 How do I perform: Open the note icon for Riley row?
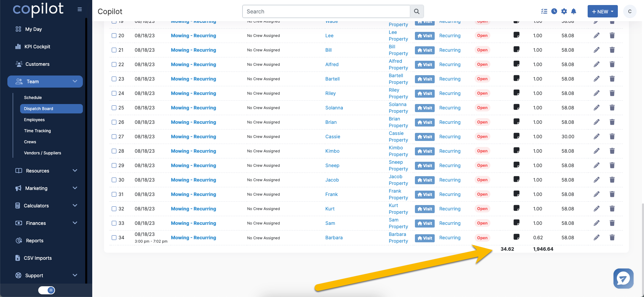coord(517,93)
